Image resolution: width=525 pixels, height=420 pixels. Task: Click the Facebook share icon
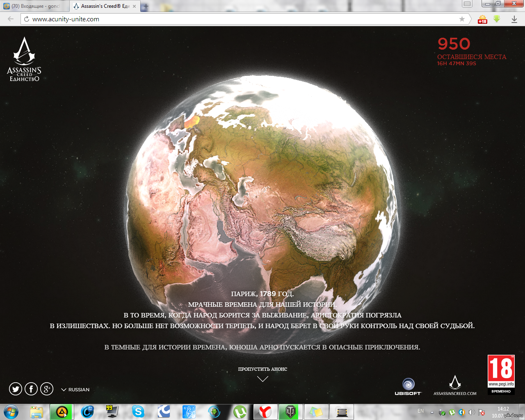pos(31,389)
